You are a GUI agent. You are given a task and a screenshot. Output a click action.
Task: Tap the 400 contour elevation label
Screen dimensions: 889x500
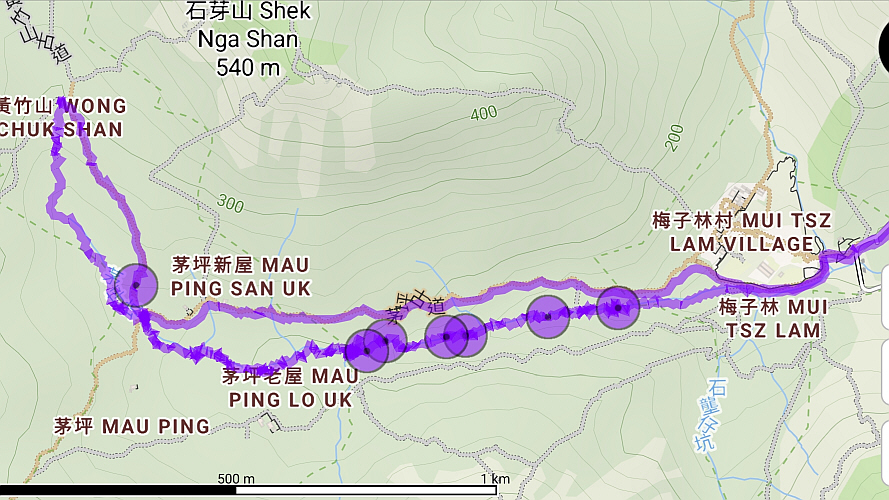click(x=484, y=113)
